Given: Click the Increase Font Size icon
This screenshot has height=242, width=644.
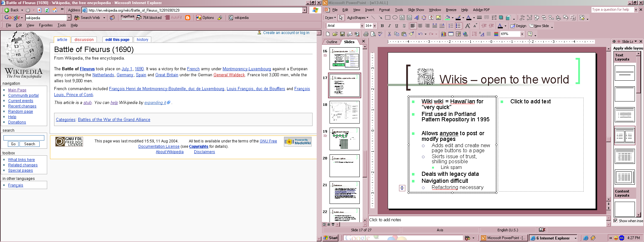Looking at the screenshot, I should [468, 26].
